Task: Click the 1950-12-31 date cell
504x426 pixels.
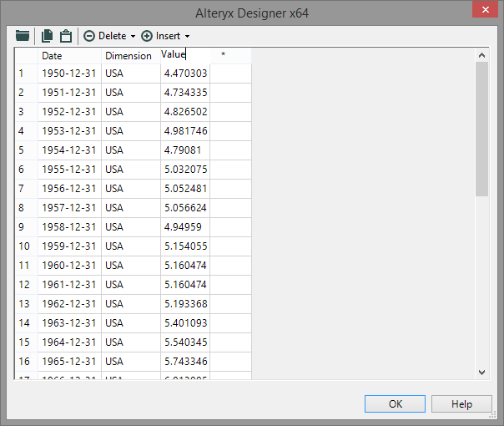Action: (x=69, y=74)
